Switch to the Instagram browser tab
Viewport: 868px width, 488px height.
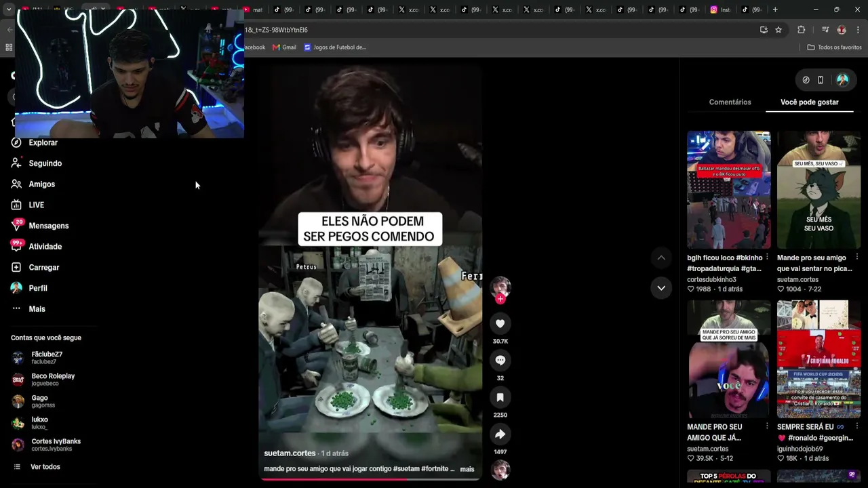(x=720, y=9)
